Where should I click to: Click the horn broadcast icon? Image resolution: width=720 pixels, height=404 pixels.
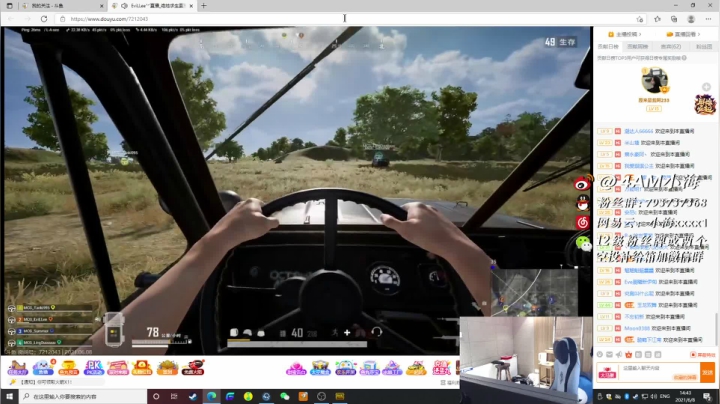619,354
